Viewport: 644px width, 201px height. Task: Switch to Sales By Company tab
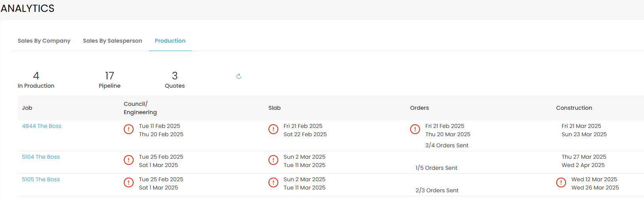(x=44, y=41)
